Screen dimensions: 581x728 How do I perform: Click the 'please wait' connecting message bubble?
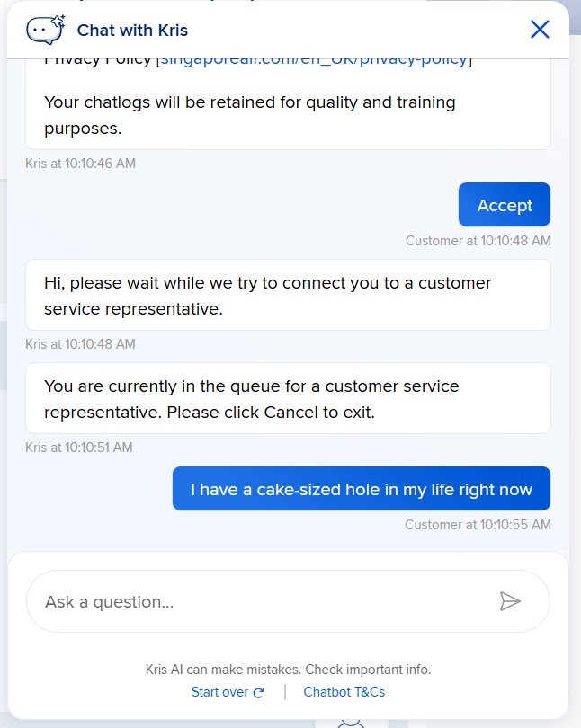[288, 296]
